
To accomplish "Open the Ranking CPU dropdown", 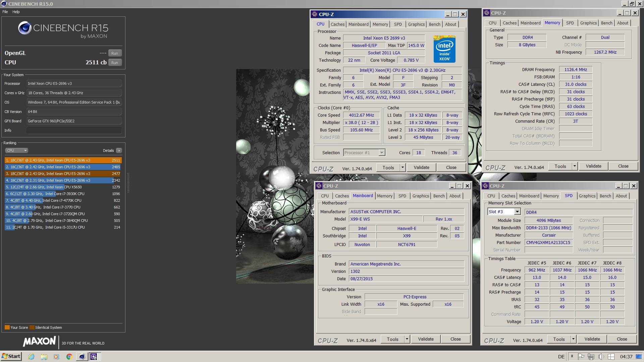I will [x=16, y=150].
